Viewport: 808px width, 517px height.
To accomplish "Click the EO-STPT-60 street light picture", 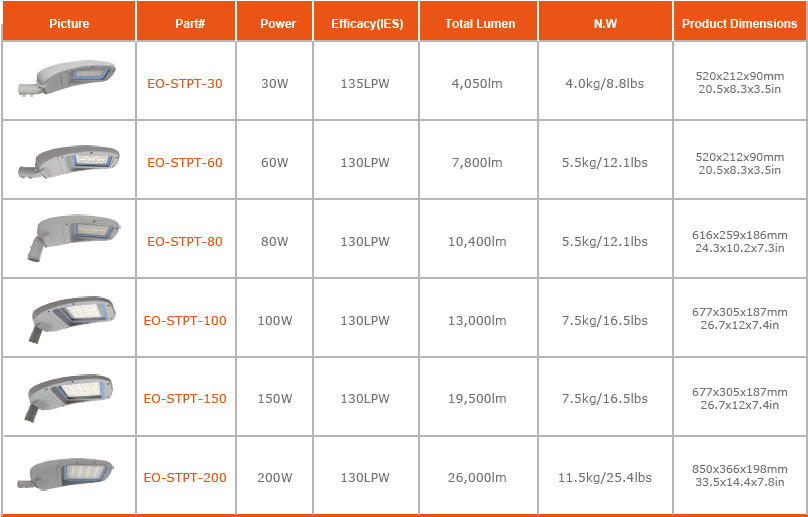I will point(69,161).
